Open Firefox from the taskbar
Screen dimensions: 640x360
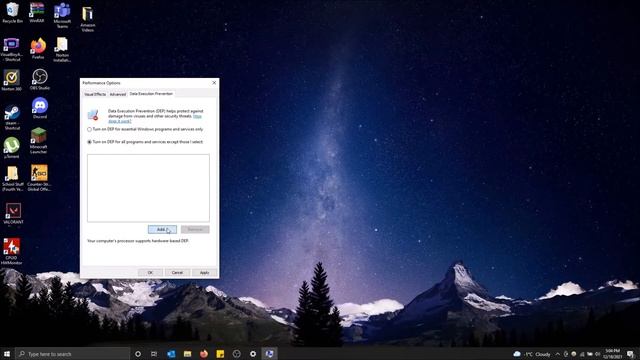(204, 354)
